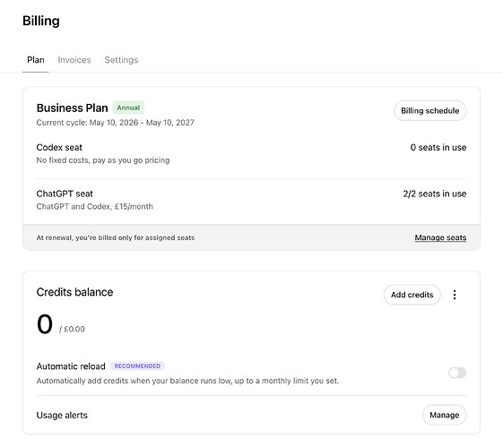Select the Plan tab
The image size is (503, 448).
point(36,60)
